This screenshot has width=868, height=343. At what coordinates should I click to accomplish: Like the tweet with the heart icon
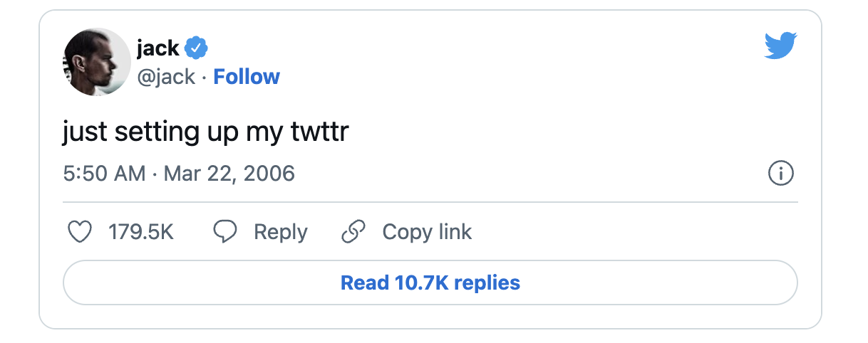coord(79,232)
